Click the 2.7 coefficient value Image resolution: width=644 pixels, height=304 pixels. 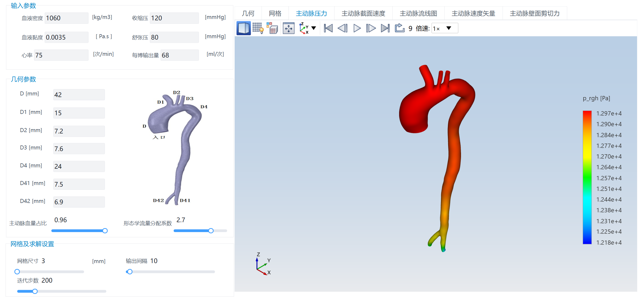181,220
